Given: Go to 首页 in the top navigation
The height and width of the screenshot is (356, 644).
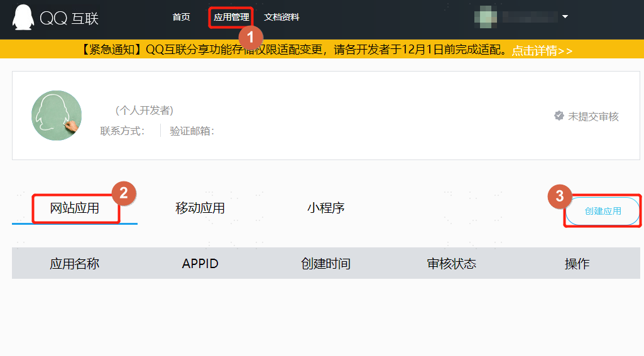Looking at the screenshot, I should pyautogui.click(x=181, y=17).
